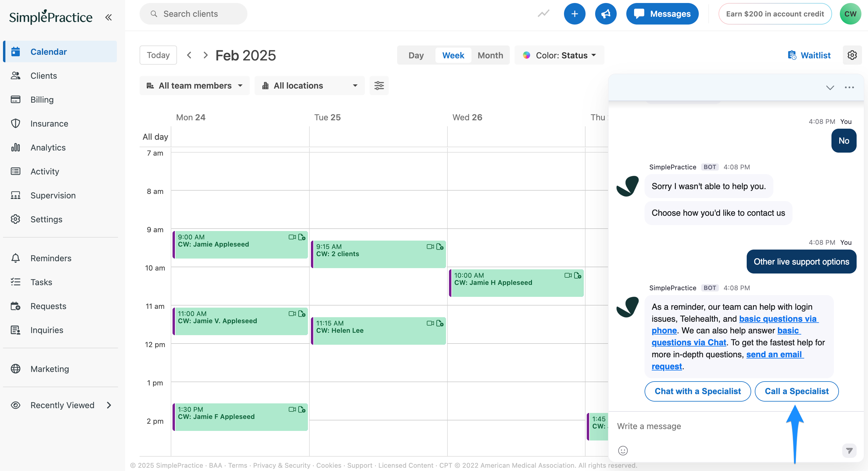Viewport: 868px width, 471px height.
Task: Focus the Search clients field
Action: point(193,14)
